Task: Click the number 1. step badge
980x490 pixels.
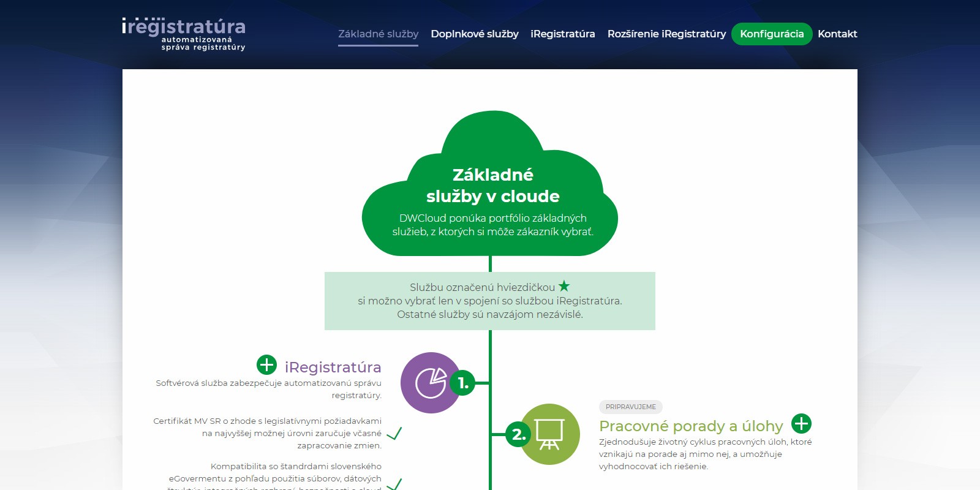Action: [463, 383]
